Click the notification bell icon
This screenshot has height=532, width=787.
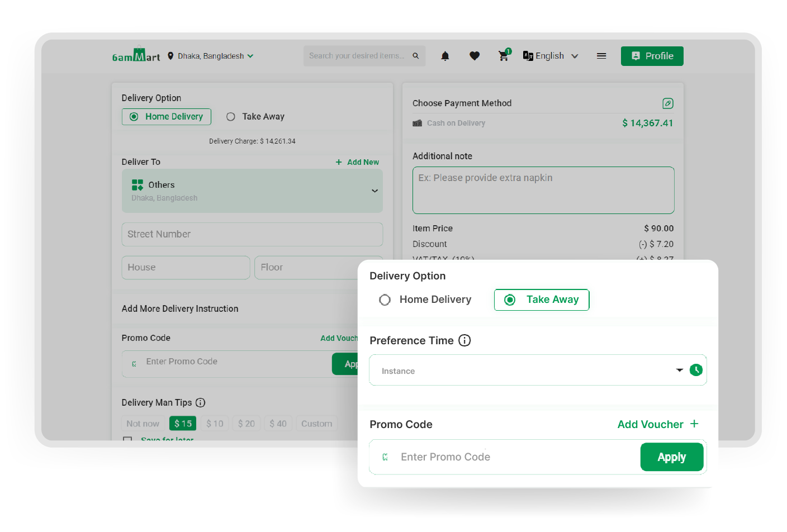(445, 56)
